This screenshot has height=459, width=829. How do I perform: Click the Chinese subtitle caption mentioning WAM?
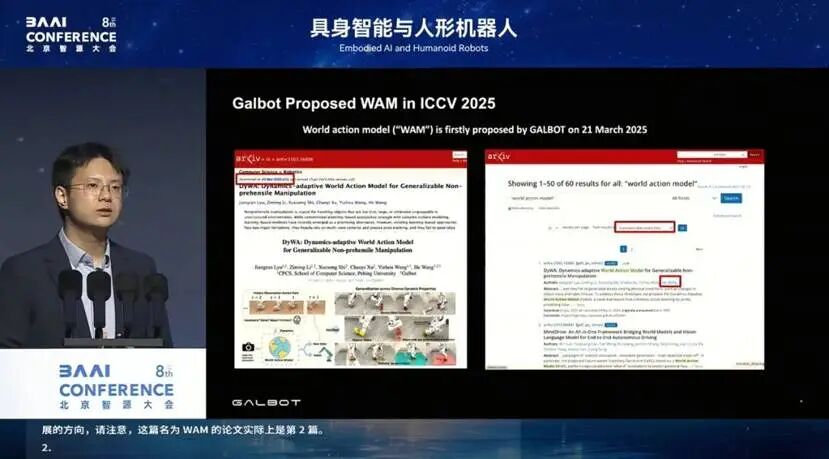tap(183, 430)
